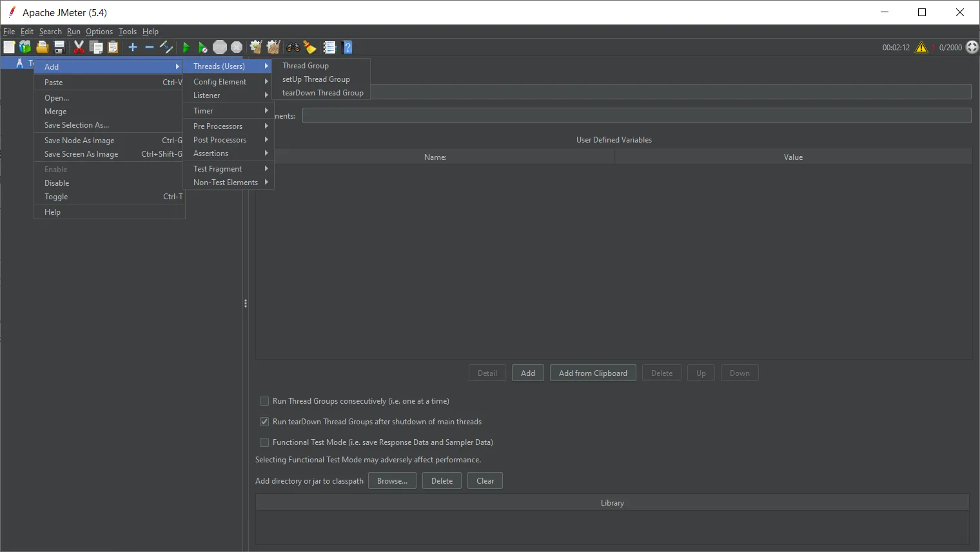Select Toggle in the context menu

110,197
